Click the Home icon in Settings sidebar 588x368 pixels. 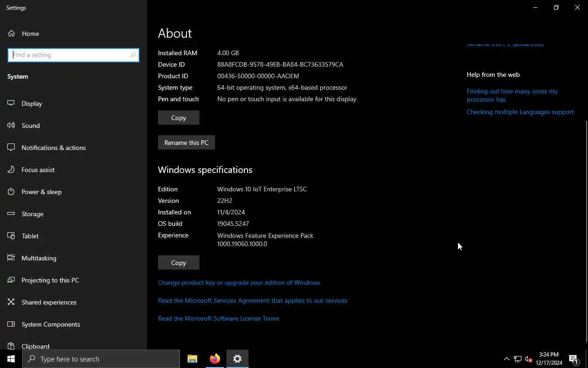[x=11, y=34]
